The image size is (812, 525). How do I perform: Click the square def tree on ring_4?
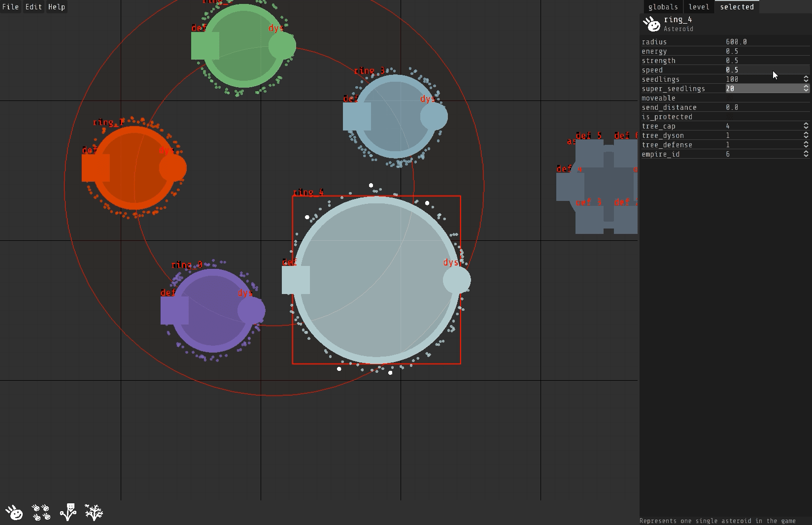(296, 280)
